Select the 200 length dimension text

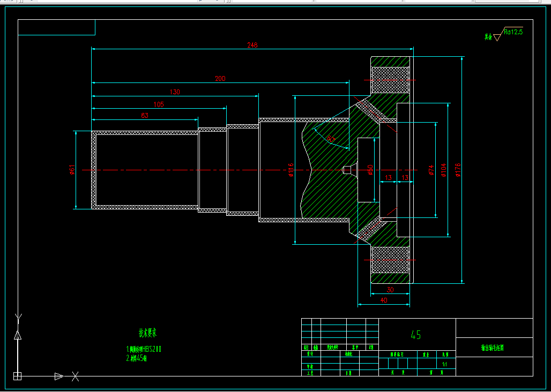220,79
